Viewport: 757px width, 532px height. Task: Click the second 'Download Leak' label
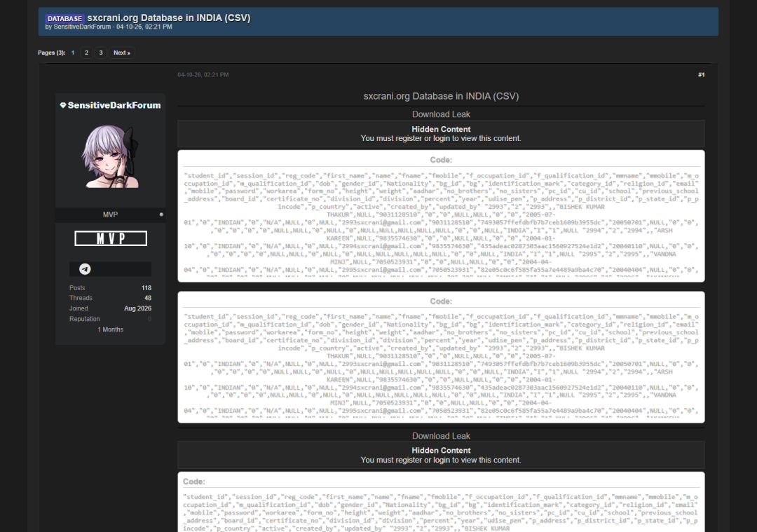click(442, 436)
